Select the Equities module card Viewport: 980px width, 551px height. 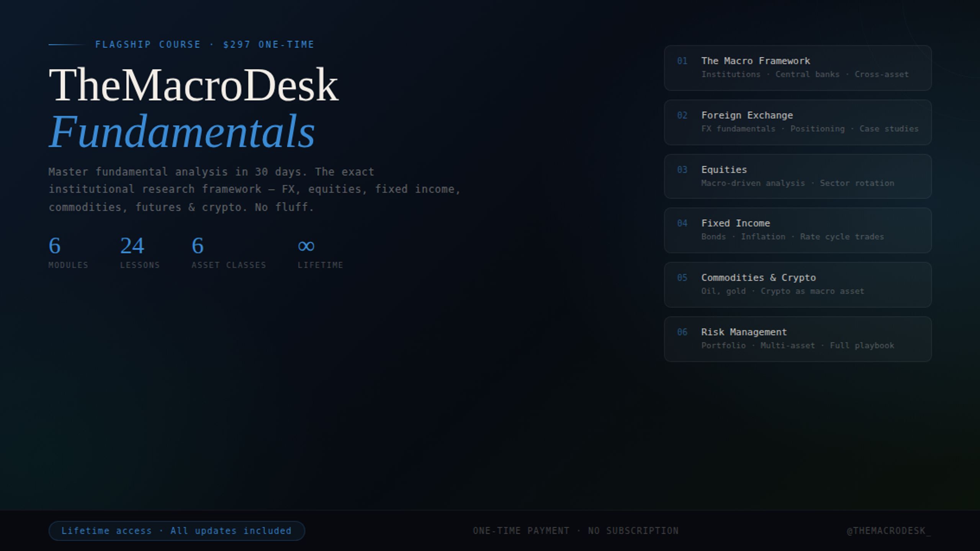(798, 176)
